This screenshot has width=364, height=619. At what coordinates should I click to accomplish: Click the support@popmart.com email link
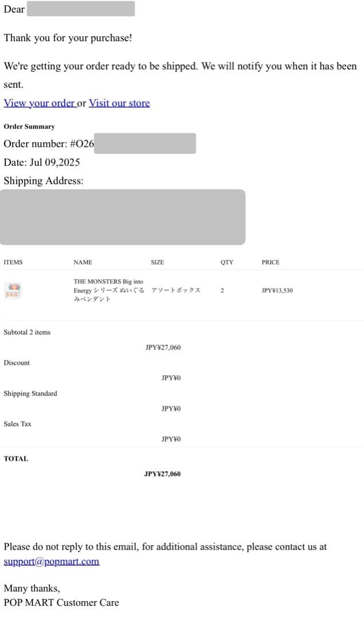tap(52, 561)
